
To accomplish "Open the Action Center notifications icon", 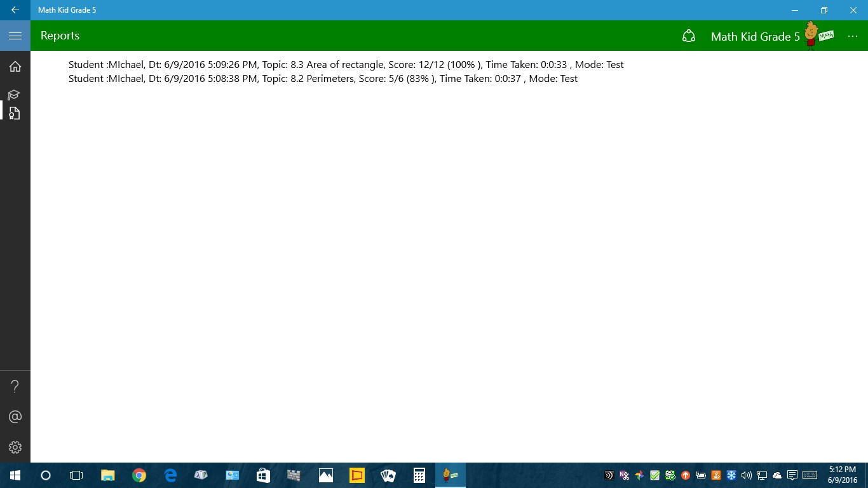I will click(x=792, y=475).
